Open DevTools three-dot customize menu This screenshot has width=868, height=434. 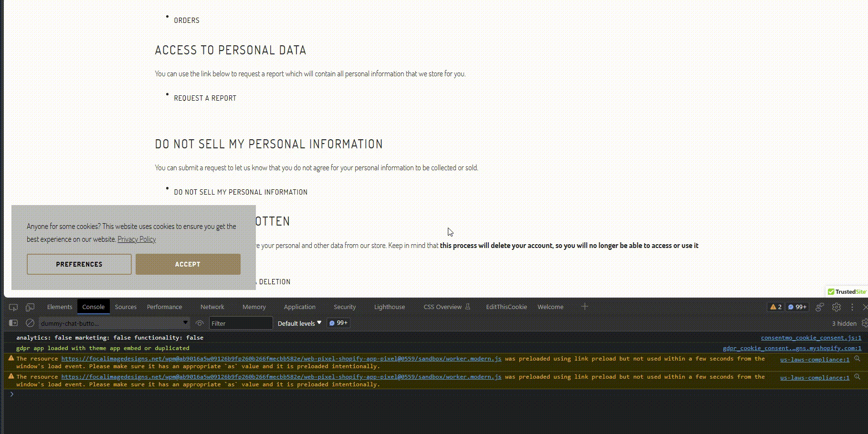[852, 307]
